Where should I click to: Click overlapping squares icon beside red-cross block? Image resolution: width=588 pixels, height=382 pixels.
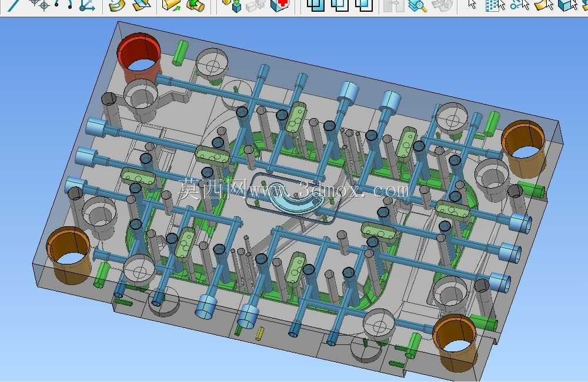315,5
